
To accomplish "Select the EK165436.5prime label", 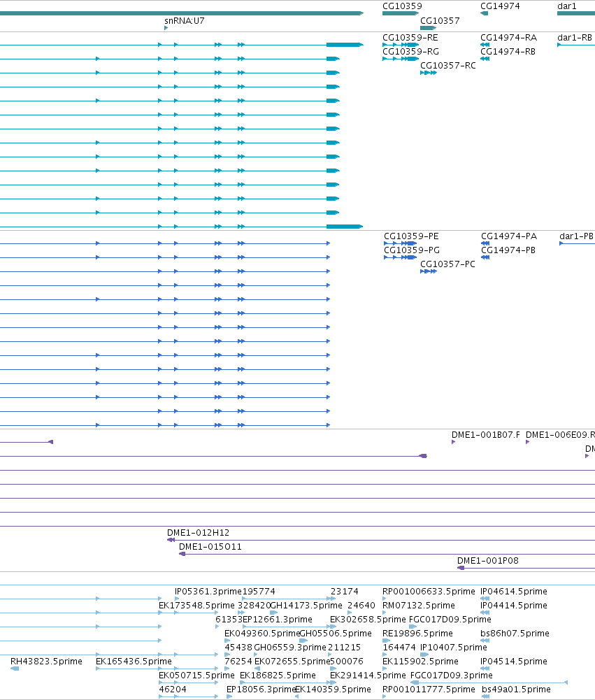I will coord(134,662).
